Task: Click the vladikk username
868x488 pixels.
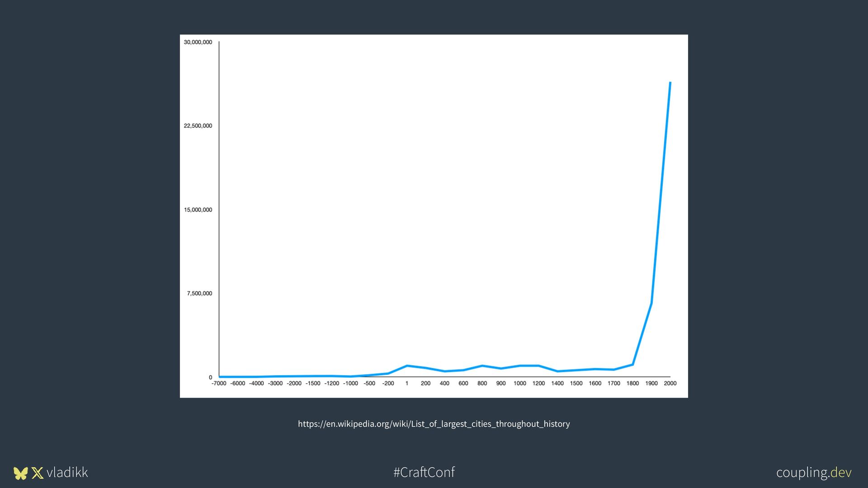Action: (x=67, y=472)
